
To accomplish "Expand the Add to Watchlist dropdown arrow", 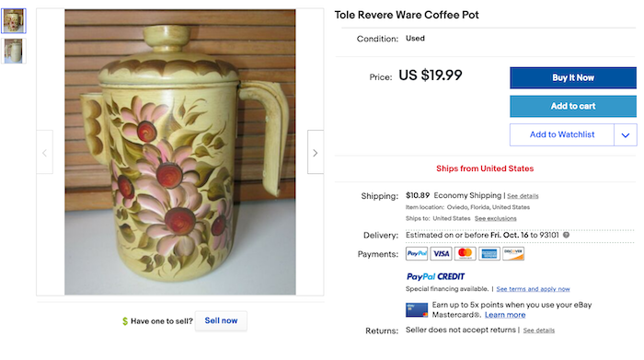I will pos(626,134).
